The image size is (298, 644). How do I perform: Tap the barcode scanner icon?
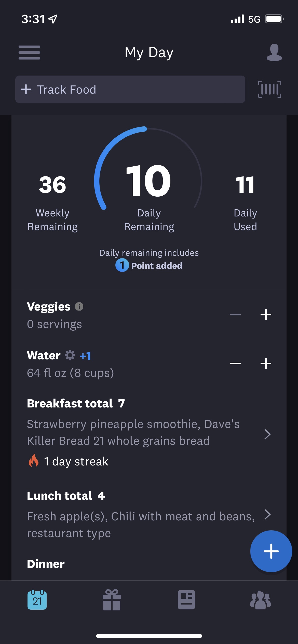click(269, 89)
